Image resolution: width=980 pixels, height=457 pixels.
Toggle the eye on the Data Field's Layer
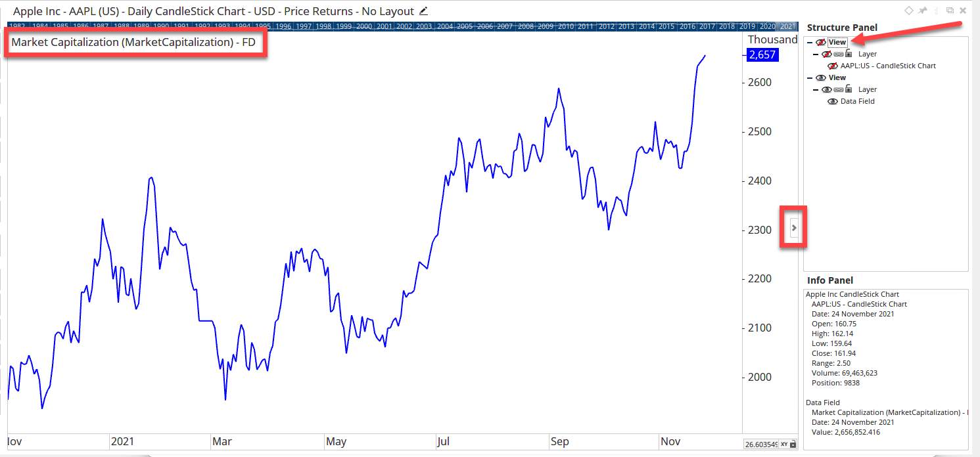[827, 89]
